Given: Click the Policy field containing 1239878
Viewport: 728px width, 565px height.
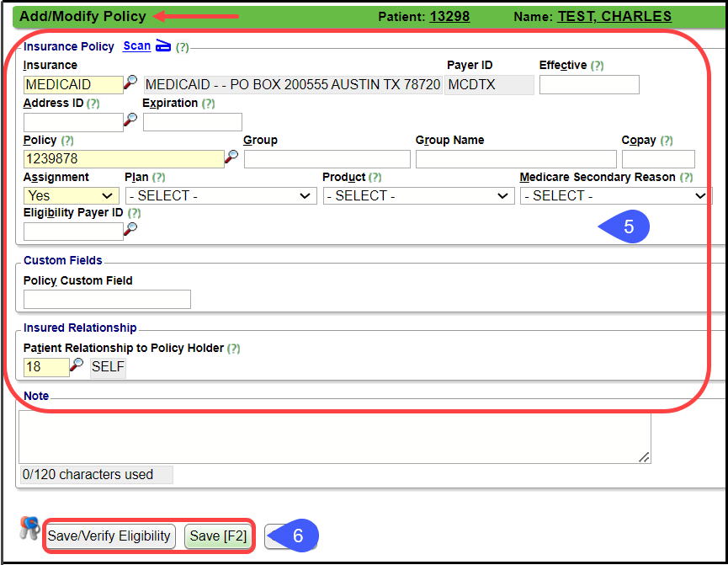Looking at the screenshot, I should 124,159.
